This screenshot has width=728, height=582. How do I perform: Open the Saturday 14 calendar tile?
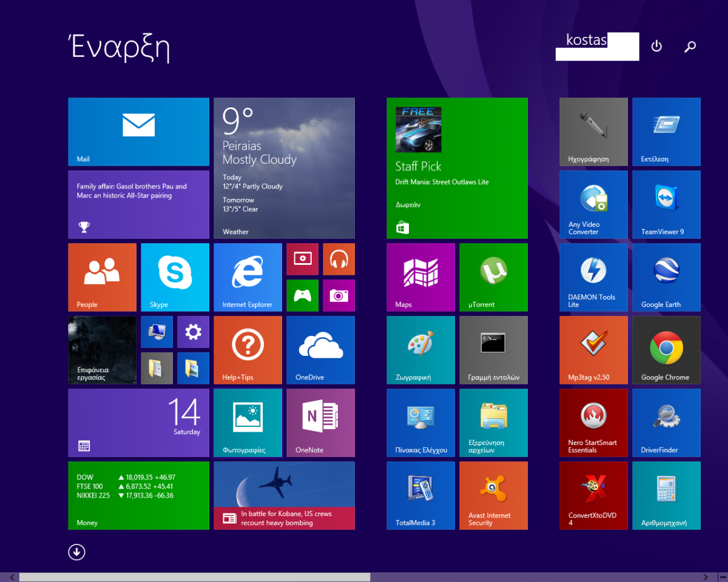pyautogui.click(x=138, y=423)
